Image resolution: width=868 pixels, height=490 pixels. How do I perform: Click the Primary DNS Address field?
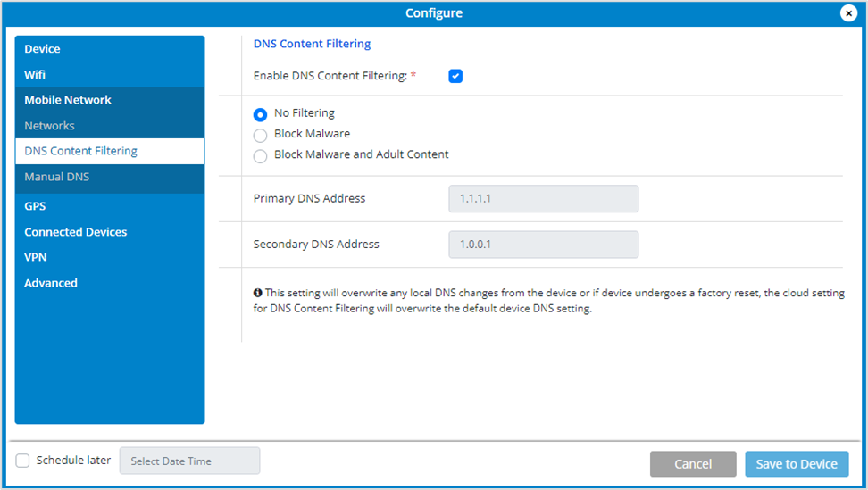543,198
